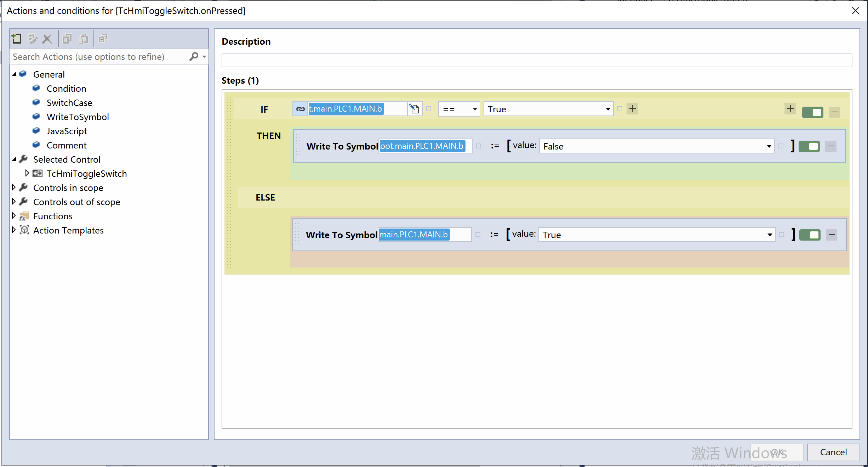Expand the Functions tree node
Viewport: 868px width, 467px height.
click(x=14, y=216)
